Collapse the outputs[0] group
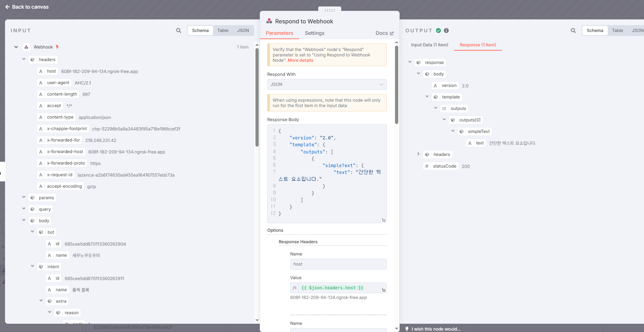Viewport: 644px width, 332px height. coord(444,119)
